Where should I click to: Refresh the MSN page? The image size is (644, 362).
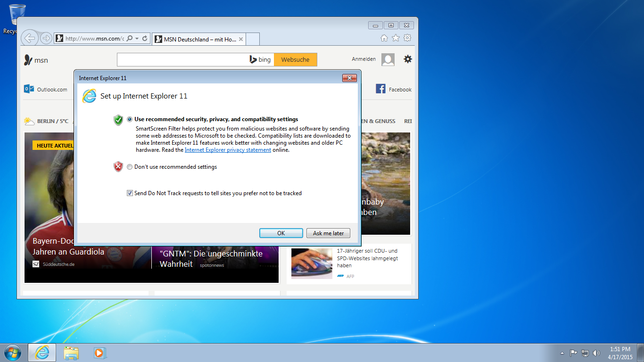click(x=145, y=39)
